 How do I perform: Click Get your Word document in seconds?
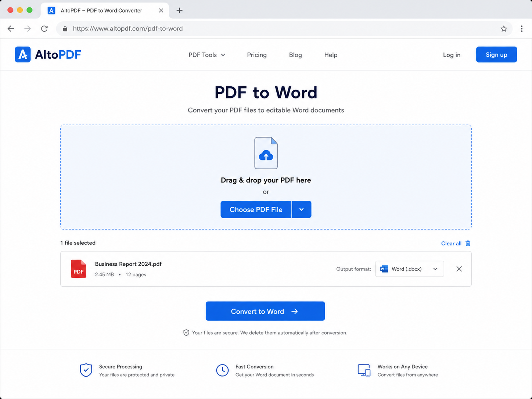pyautogui.click(x=274, y=375)
